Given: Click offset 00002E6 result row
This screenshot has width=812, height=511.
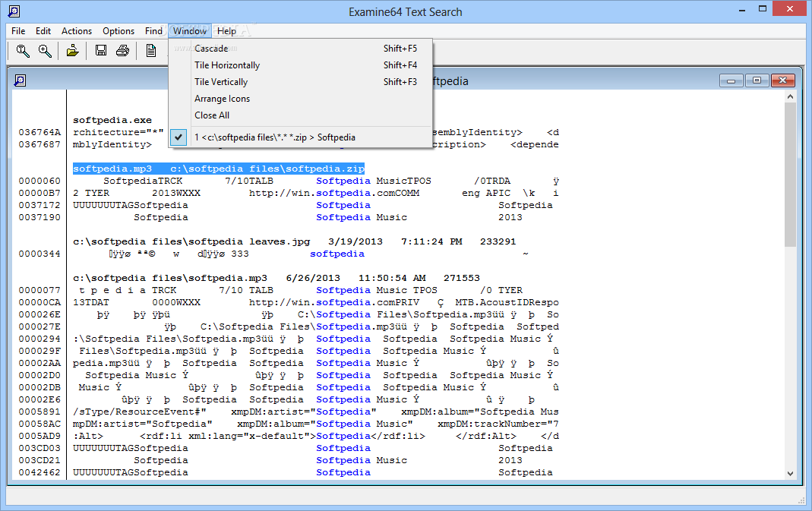Looking at the screenshot, I should point(39,399).
